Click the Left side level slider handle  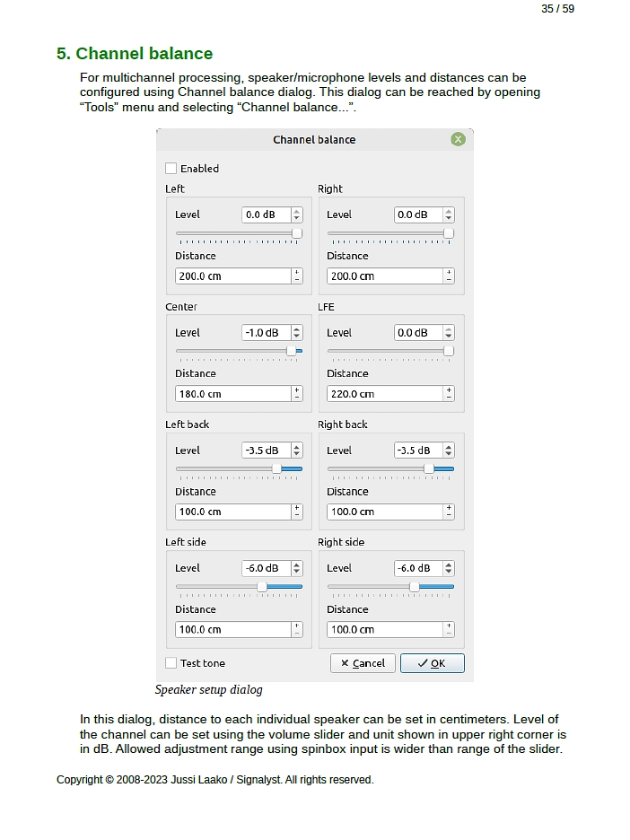(x=262, y=586)
